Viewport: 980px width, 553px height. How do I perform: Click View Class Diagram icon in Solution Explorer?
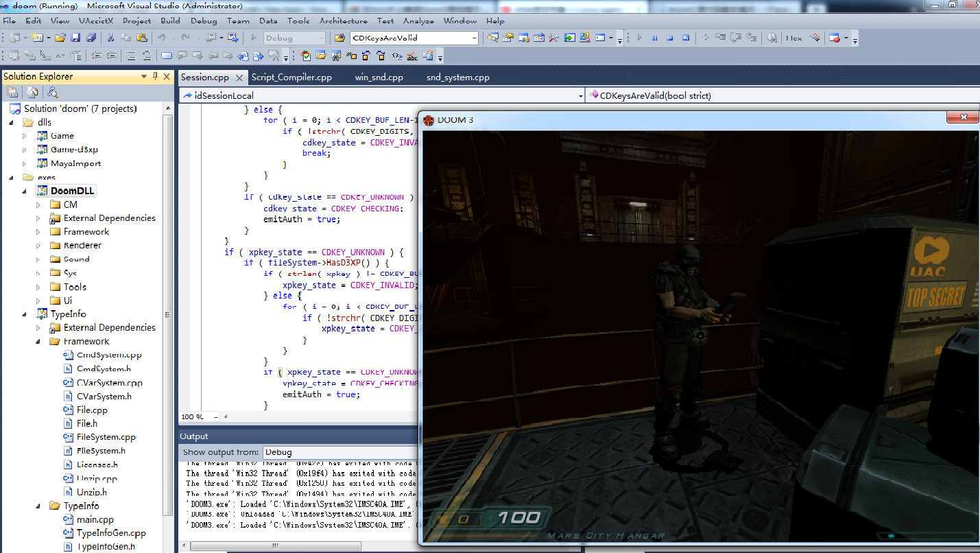tap(53, 92)
